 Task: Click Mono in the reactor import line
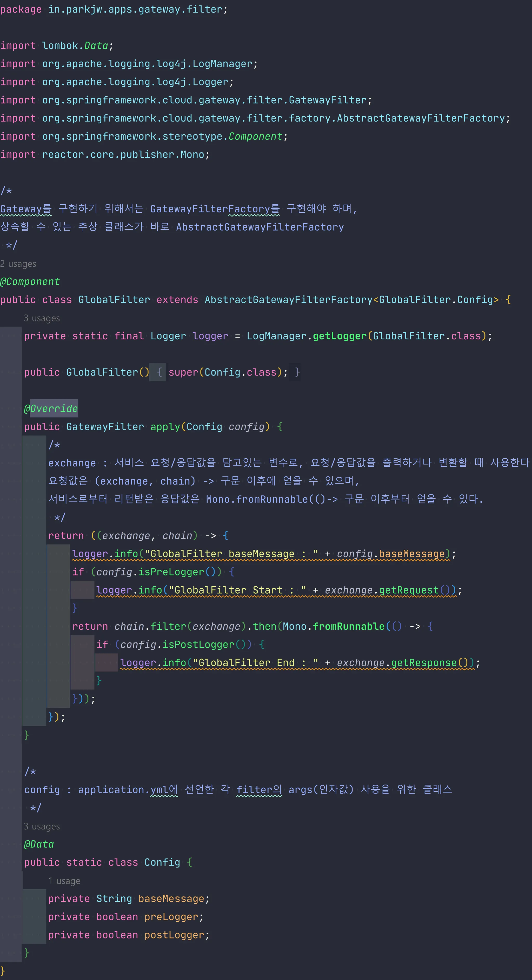[x=192, y=155]
